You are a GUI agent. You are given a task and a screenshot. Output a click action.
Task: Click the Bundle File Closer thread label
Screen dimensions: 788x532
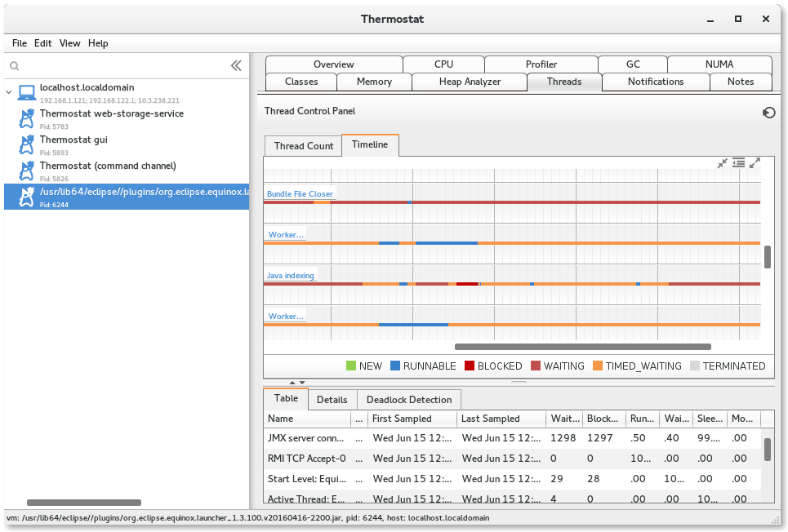tap(300, 194)
